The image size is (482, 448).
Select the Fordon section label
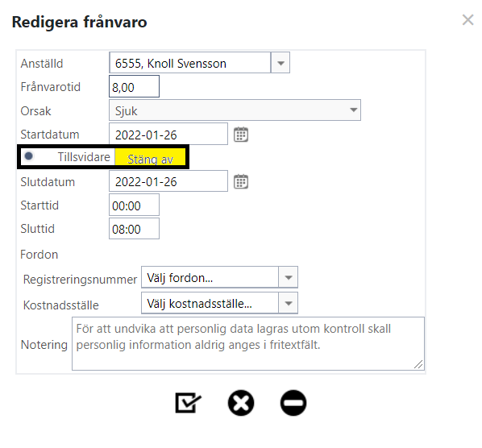pyautogui.click(x=39, y=255)
